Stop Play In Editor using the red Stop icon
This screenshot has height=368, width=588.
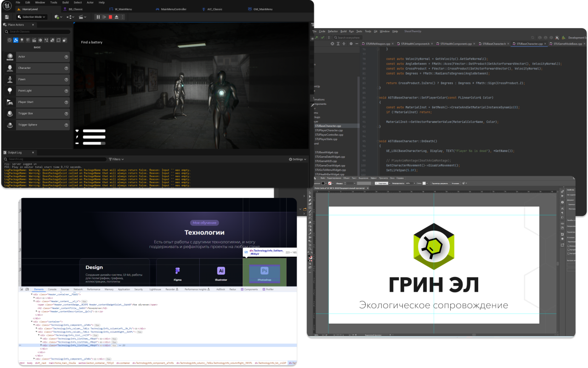tap(111, 17)
